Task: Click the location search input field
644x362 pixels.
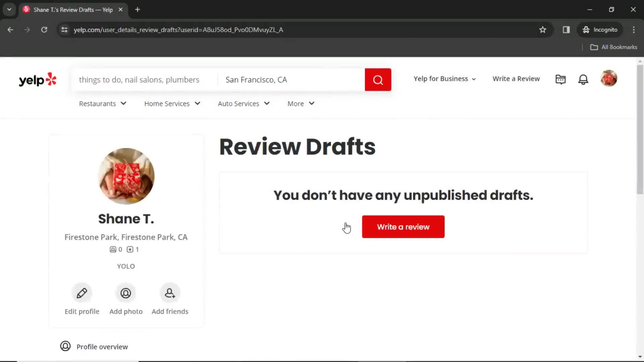Action: 291,79
